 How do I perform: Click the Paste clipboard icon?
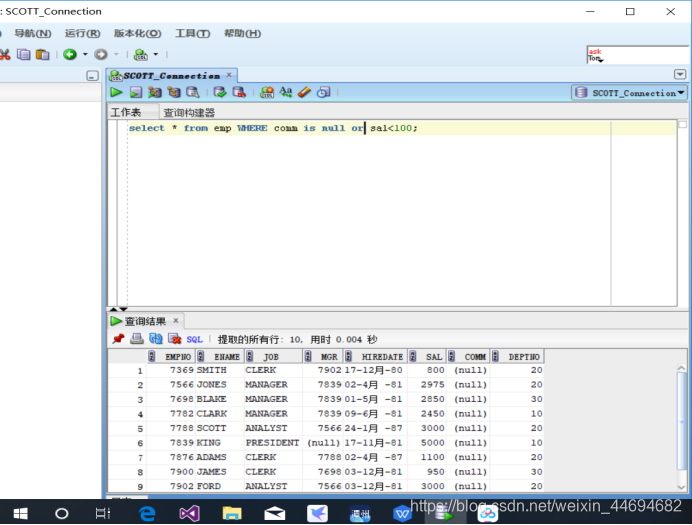click(42, 54)
